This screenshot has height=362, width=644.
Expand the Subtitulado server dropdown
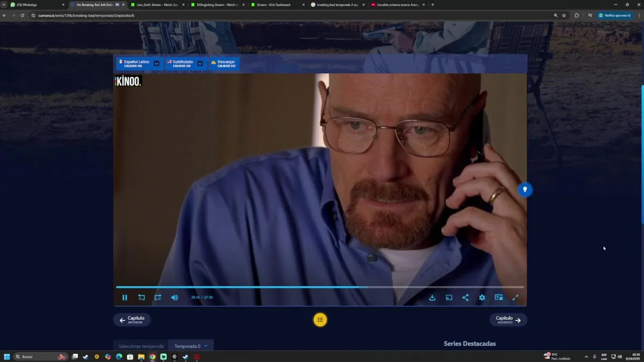click(x=200, y=63)
